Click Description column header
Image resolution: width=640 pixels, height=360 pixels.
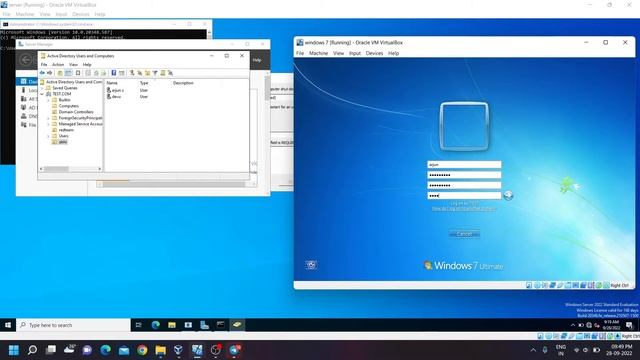[183, 83]
